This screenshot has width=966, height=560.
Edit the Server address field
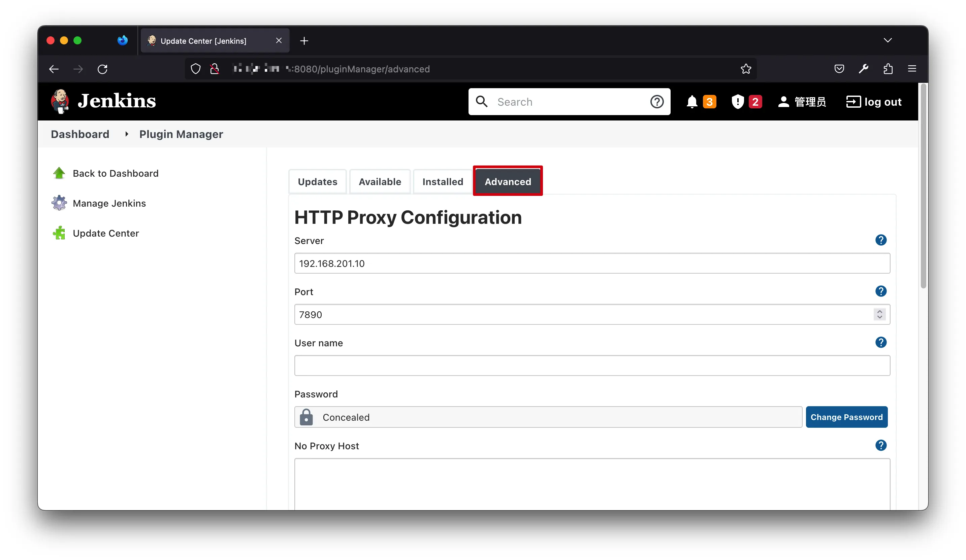(592, 263)
